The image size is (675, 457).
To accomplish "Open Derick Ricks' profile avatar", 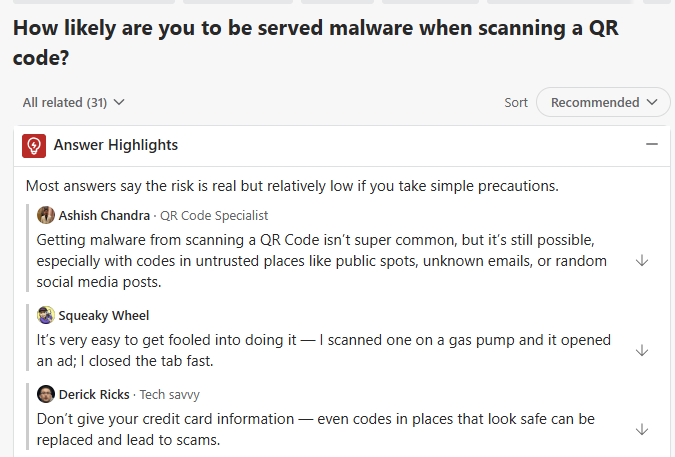I will pyautogui.click(x=46, y=393).
